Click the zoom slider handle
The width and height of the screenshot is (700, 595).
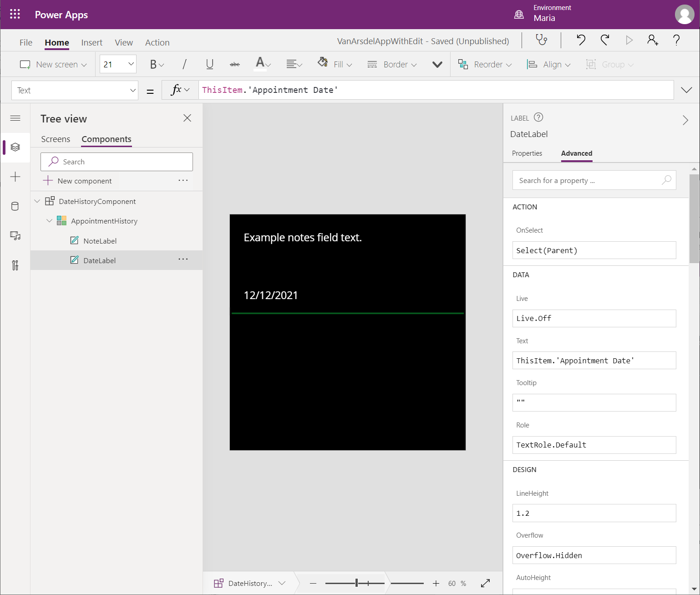point(356,583)
